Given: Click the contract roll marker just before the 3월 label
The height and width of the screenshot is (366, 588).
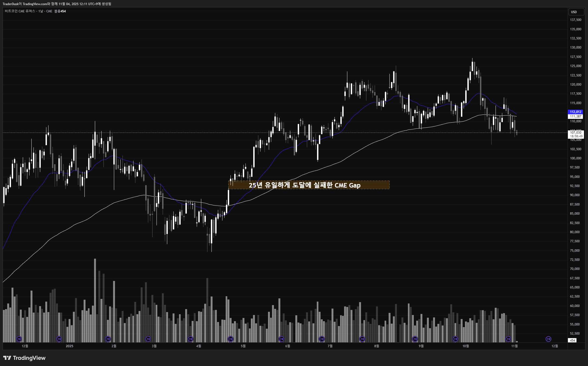Looking at the screenshot, I should pos(148,339).
